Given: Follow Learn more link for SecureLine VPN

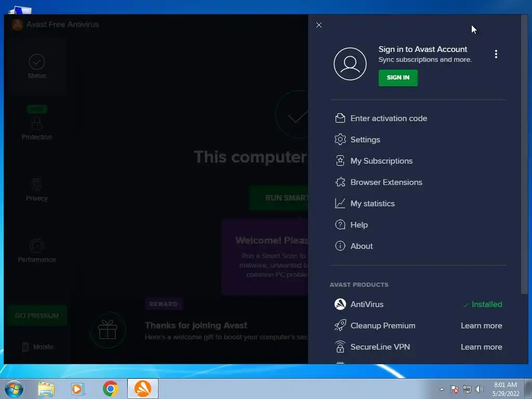Looking at the screenshot, I should coord(482,347).
